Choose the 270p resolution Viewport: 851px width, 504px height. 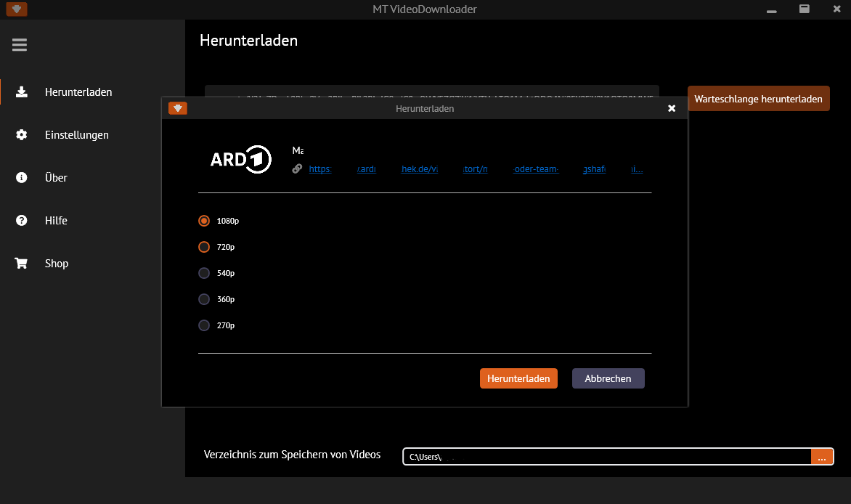[x=204, y=325]
